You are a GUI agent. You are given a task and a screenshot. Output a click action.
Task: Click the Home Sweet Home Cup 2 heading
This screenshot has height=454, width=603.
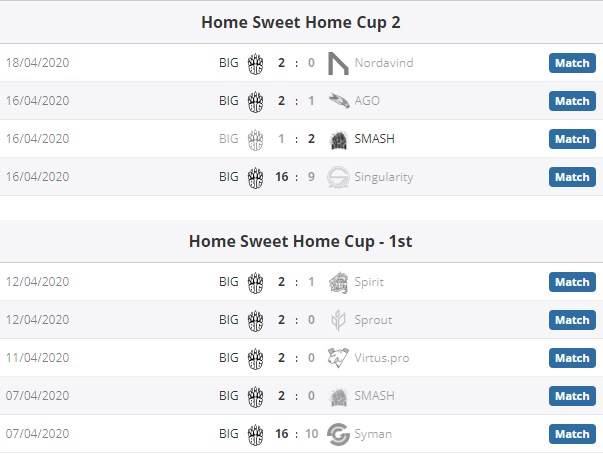(x=301, y=22)
